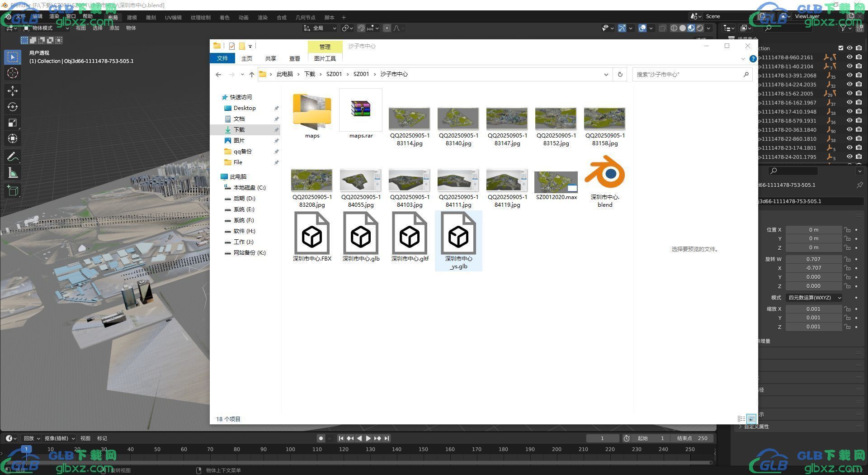
Task: Open the 查看 ribbon tab in Explorer
Action: 294,58
